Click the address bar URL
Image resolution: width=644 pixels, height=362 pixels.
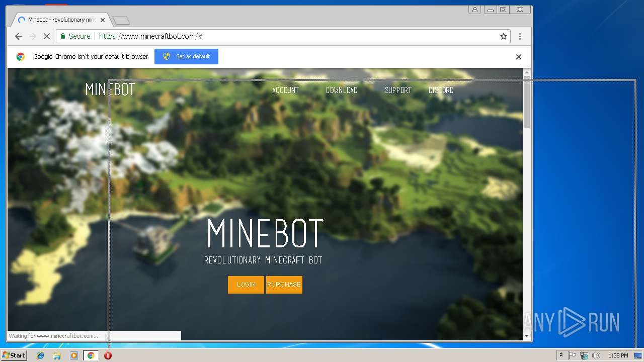pyautogui.click(x=150, y=36)
